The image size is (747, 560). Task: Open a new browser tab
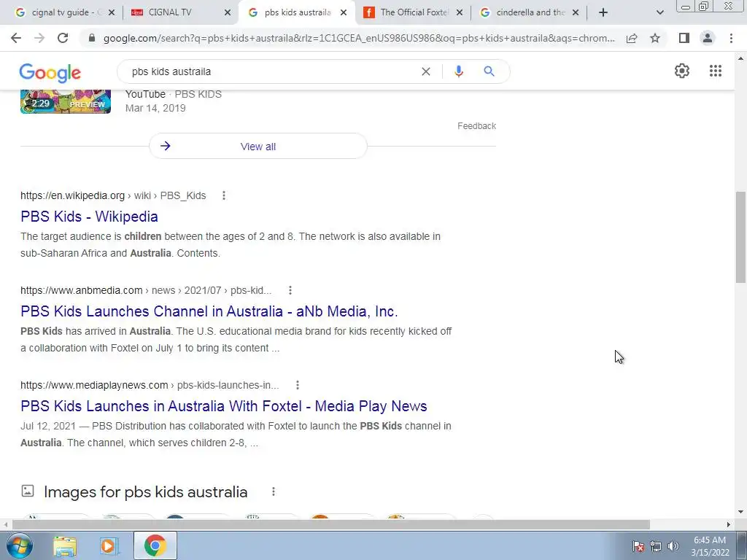click(603, 13)
